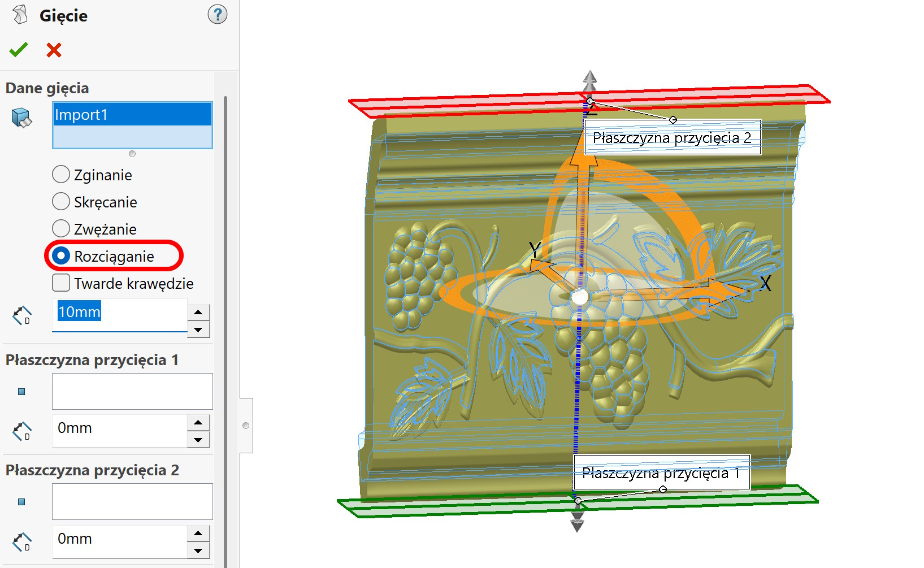Click the Płaszczyzna przycięcia 1 callout label
The width and height of the screenshot is (924, 568).
click(x=661, y=473)
